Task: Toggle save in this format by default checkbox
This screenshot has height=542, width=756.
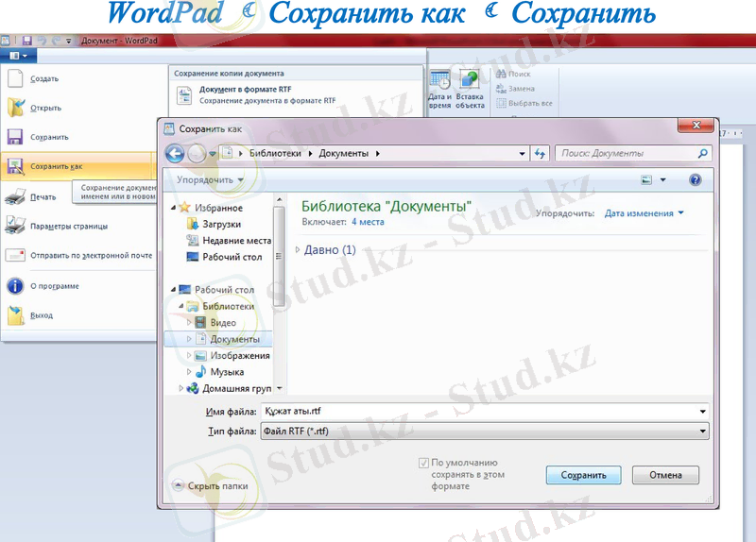Action: 424,464
